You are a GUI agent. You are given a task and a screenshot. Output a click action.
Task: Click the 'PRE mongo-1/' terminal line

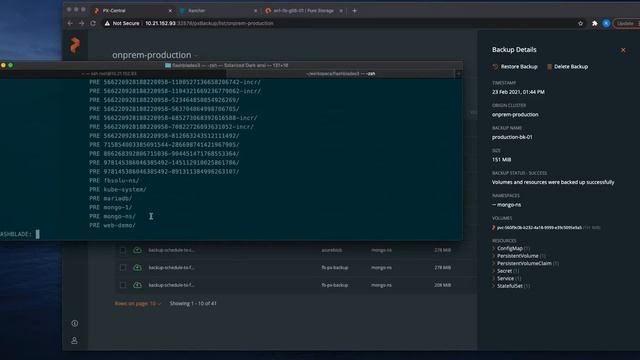(111, 207)
